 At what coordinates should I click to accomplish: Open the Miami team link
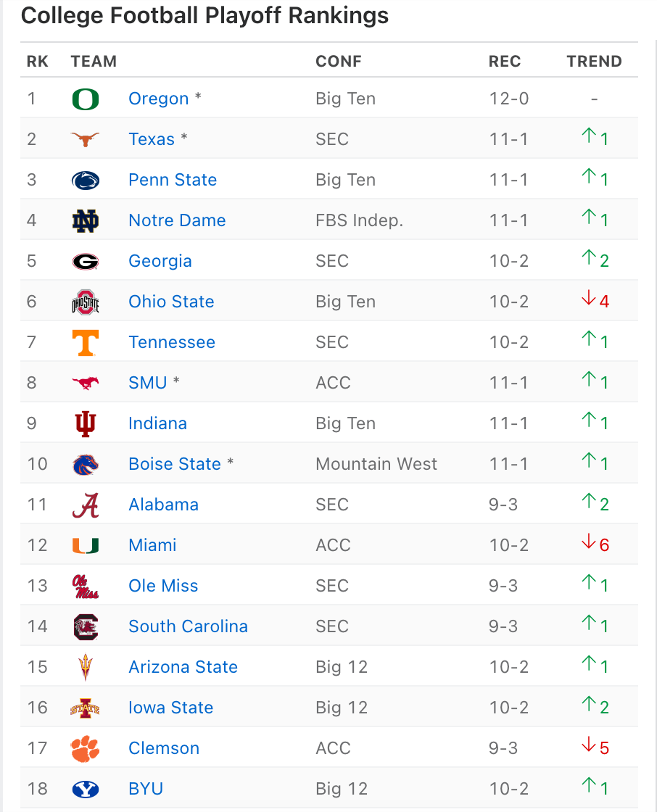click(x=152, y=544)
